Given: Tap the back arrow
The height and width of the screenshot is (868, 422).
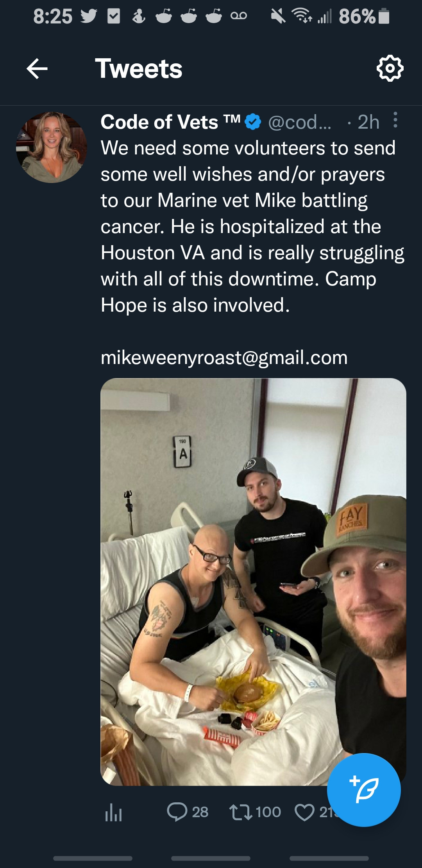Looking at the screenshot, I should coord(37,69).
